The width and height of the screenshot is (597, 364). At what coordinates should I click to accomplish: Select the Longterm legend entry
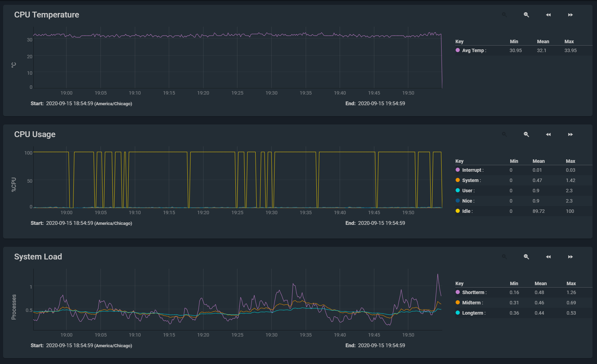473,313
